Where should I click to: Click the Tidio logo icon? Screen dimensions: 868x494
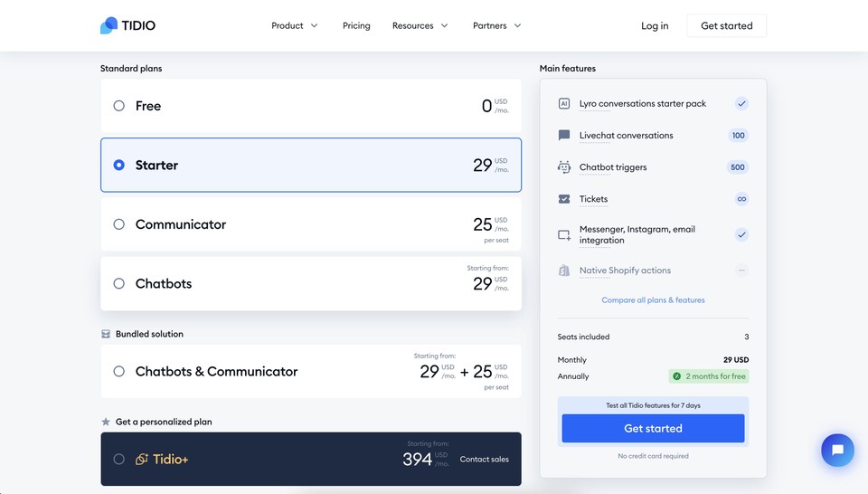(x=109, y=25)
